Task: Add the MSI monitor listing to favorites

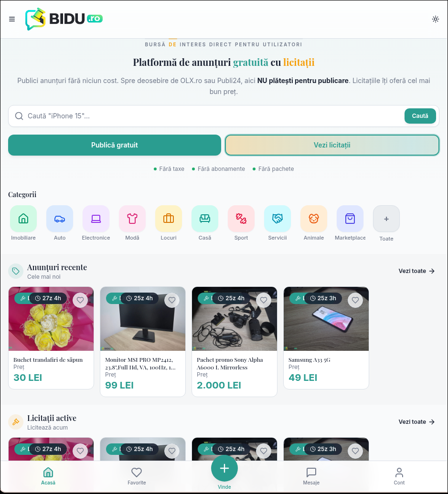Action: pos(171,300)
